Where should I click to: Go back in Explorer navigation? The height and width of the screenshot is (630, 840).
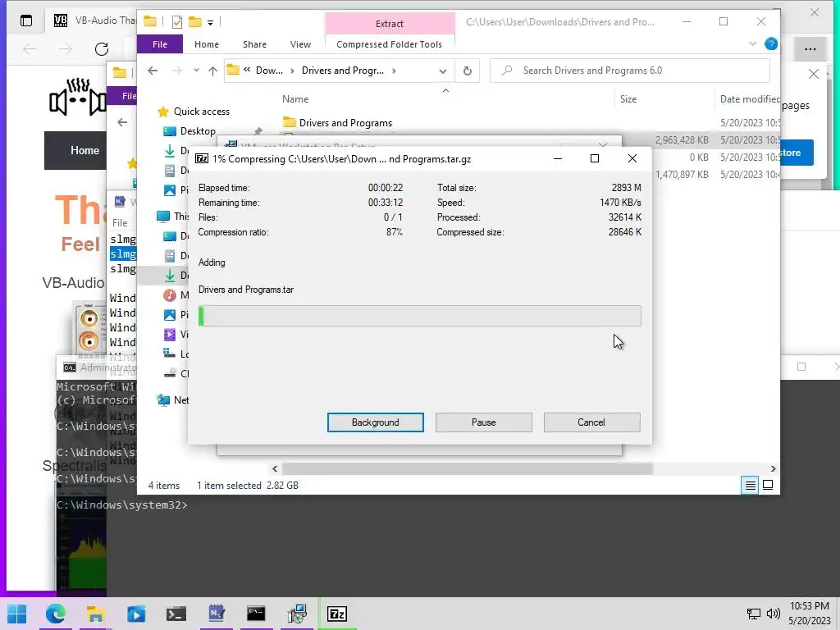point(153,71)
